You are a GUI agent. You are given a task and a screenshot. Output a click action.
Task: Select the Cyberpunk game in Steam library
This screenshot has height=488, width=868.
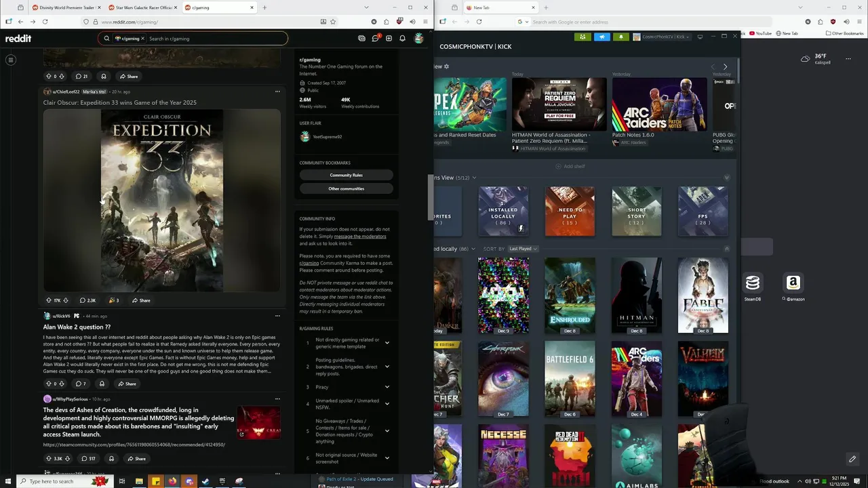tap(503, 379)
